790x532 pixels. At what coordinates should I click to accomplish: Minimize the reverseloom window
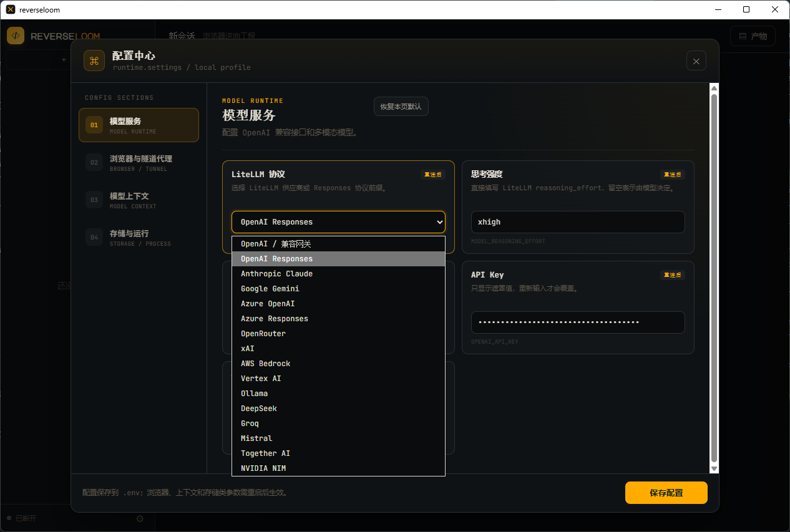click(x=718, y=9)
